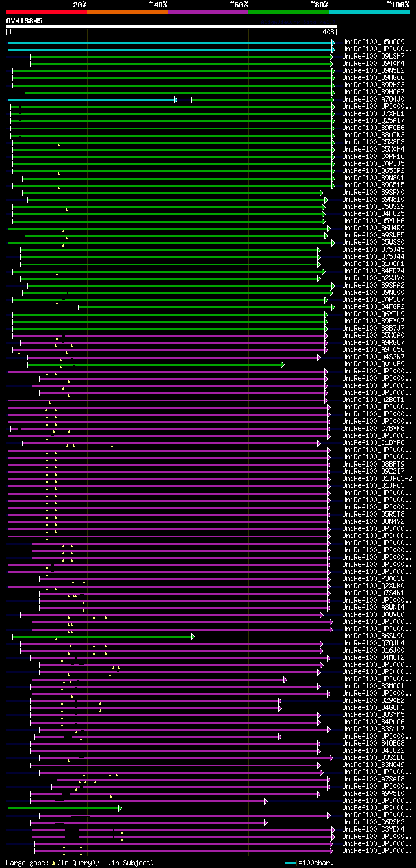Click the UniRef100_C5WS29 label
Viewport: 416px width, 868px height.
[x=373, y=206]
